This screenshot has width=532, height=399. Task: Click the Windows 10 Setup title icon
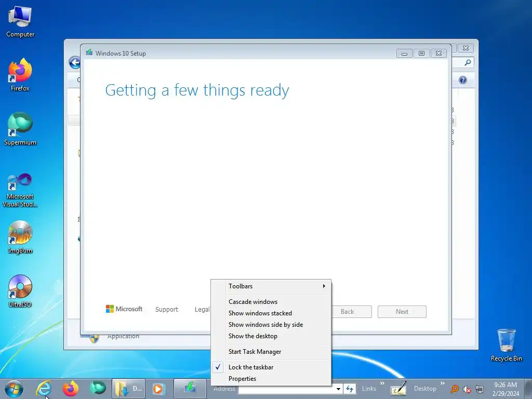tap(89, 52)
